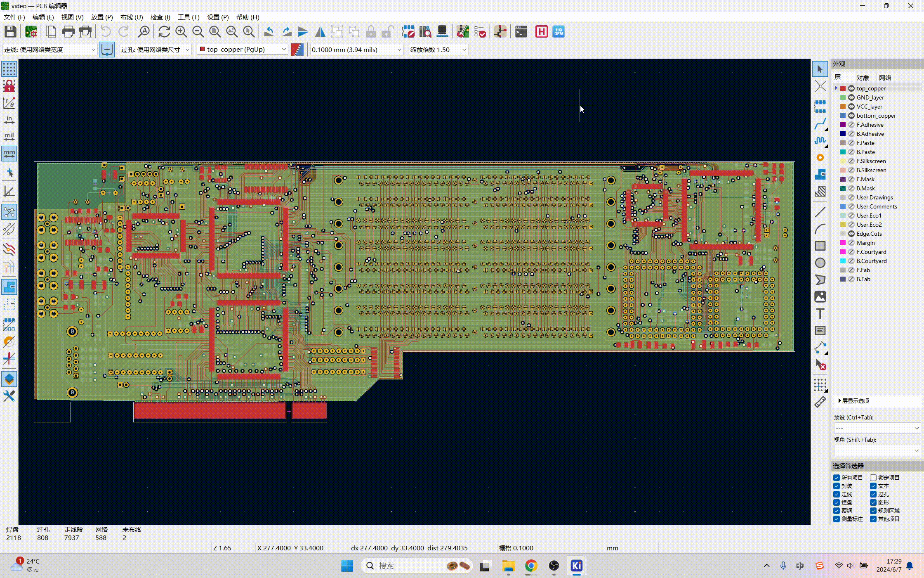Toggle millimeters unit button
Viewport: 924px width, 578px height.
9,154
